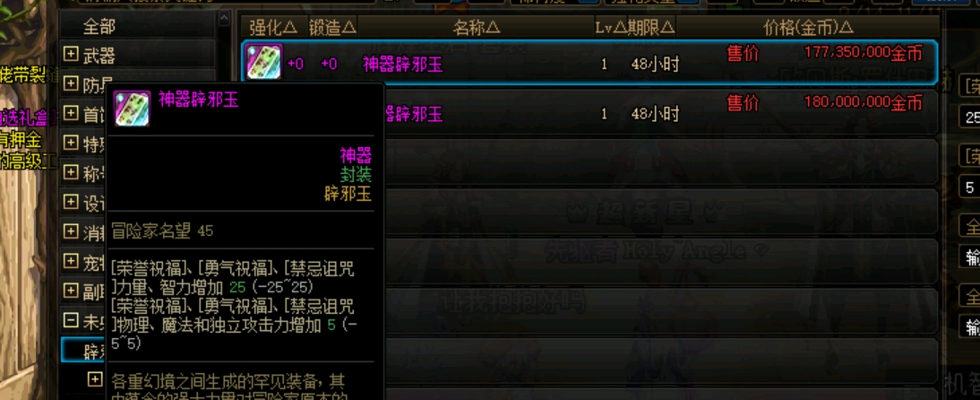Expand the 防具 category plus box
Viewport: 980px width, 400px height.
72,84
